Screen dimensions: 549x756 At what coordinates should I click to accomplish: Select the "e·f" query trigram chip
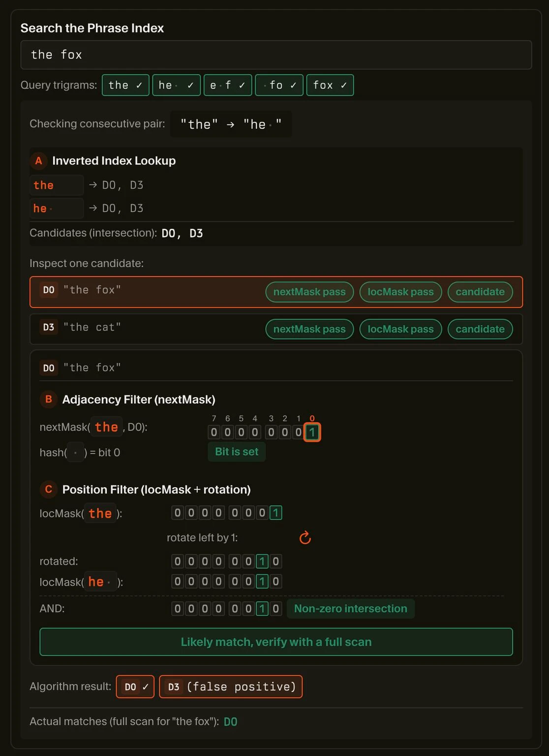pos(228,85)
